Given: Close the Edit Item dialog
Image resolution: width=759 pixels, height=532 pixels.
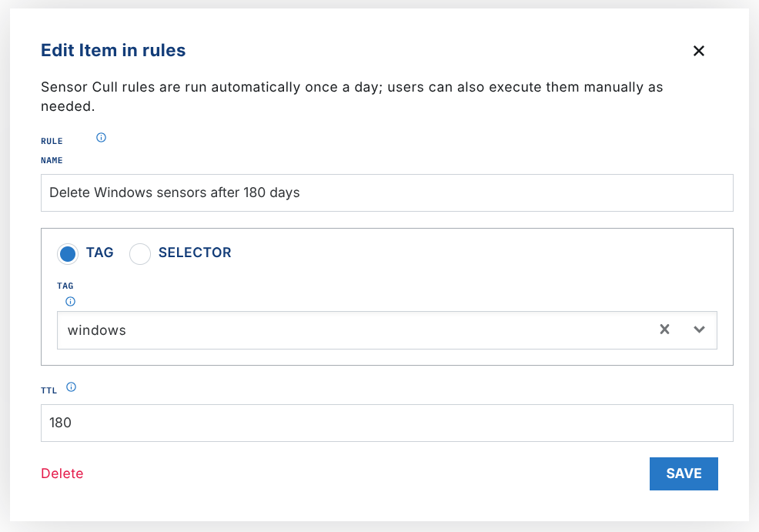Looking at the screenshot, I should click(699, 51).
